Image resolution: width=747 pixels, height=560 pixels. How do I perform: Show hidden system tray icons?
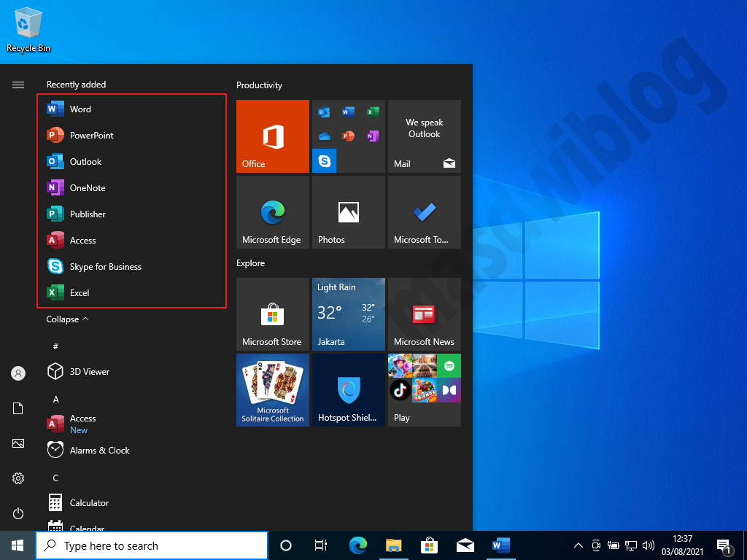click(x=578, y=545)
